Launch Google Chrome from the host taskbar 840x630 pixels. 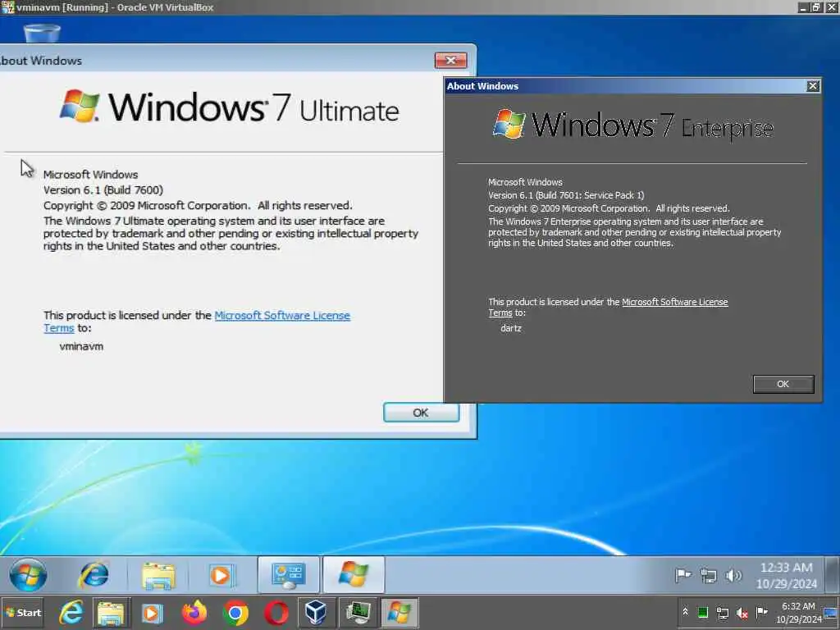[x=235, y=613]
